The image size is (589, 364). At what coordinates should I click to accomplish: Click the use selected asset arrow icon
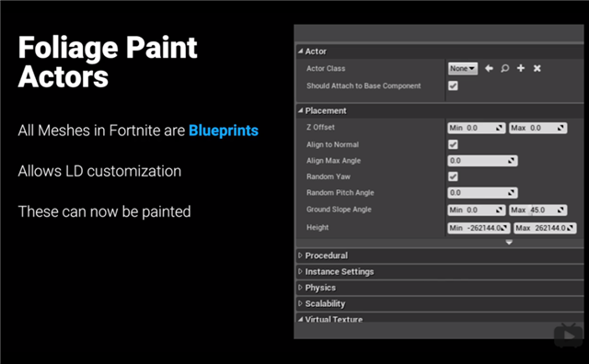[489, 68]
